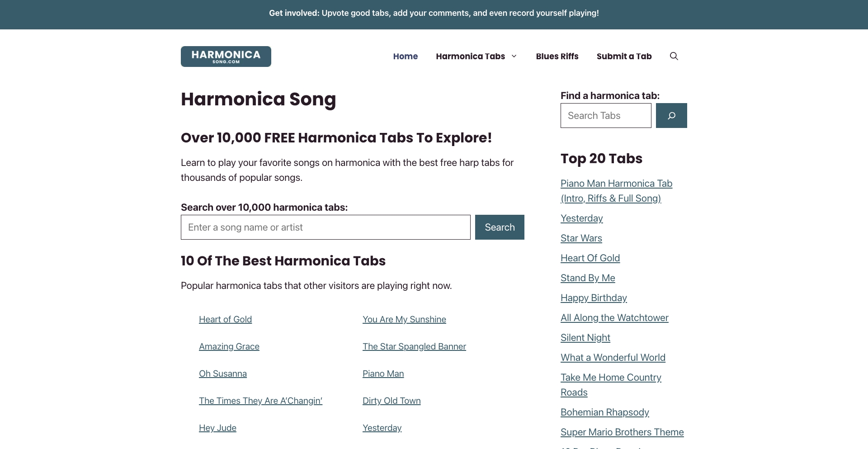
Task: Open What a Wonderful World tab
Action: pyautogui.click(x=613, y=357)
